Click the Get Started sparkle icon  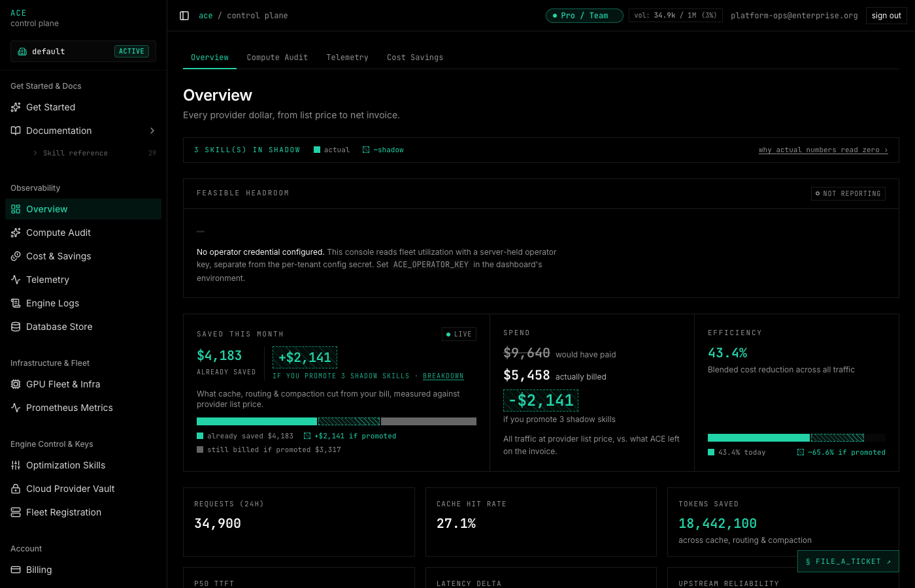16,107
